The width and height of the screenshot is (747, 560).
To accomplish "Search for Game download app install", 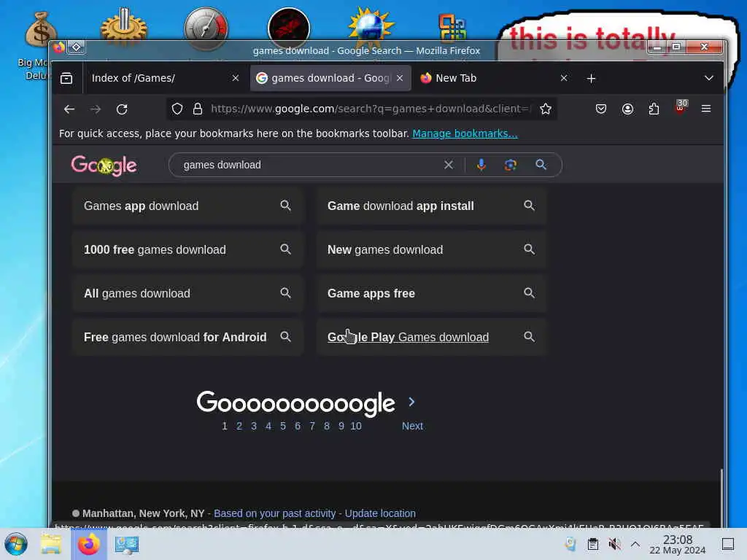I will click(x=432, y=206).
